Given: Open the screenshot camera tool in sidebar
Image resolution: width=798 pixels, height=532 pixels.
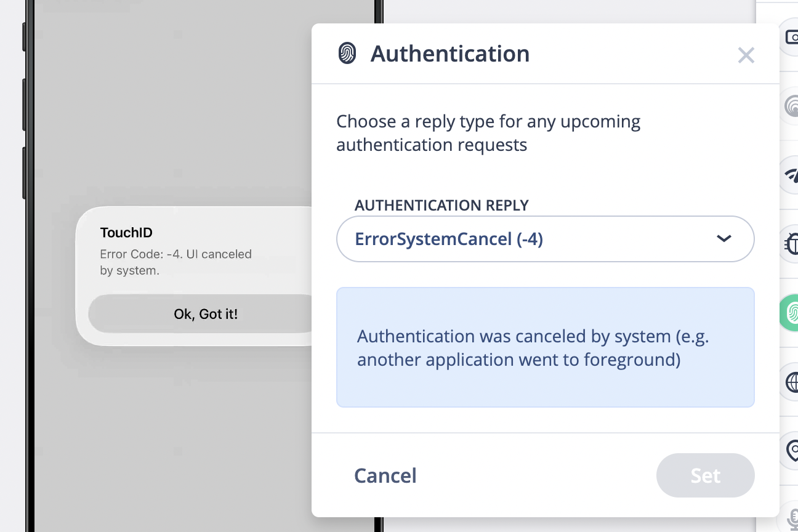Looking at the screenshot, I should click(790, 38).
